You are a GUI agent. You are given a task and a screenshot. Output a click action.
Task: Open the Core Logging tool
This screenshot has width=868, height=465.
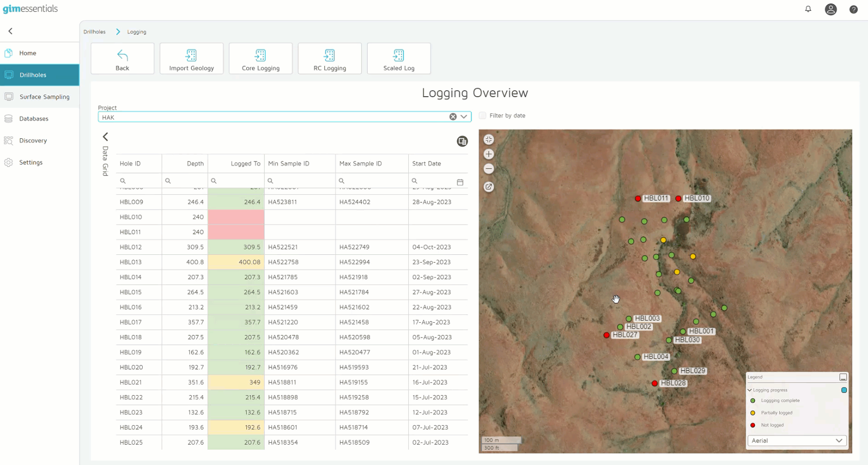(261, 58)
